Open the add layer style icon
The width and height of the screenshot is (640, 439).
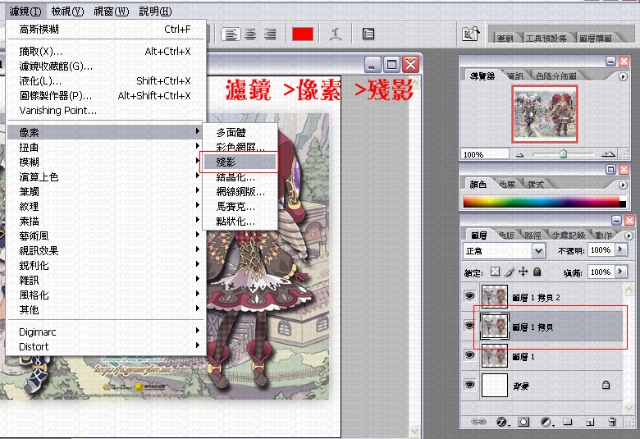502,422
